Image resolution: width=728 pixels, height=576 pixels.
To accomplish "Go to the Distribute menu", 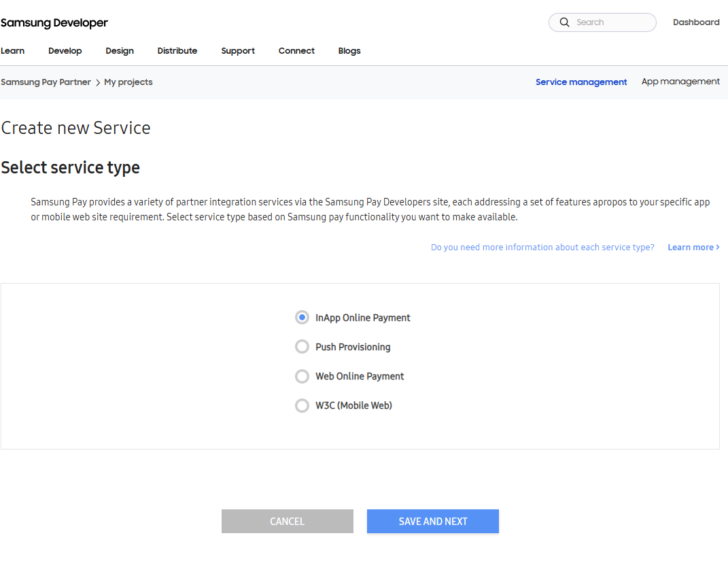I will (177, 51).
